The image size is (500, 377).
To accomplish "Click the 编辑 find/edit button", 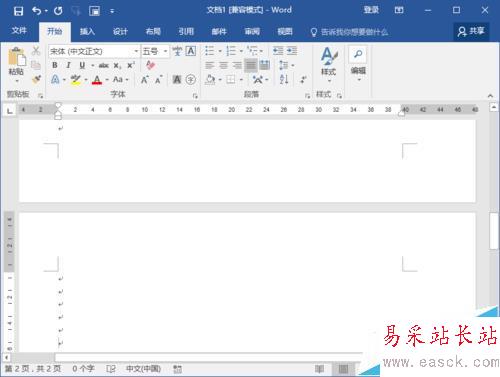I will (x=358, y=64).
